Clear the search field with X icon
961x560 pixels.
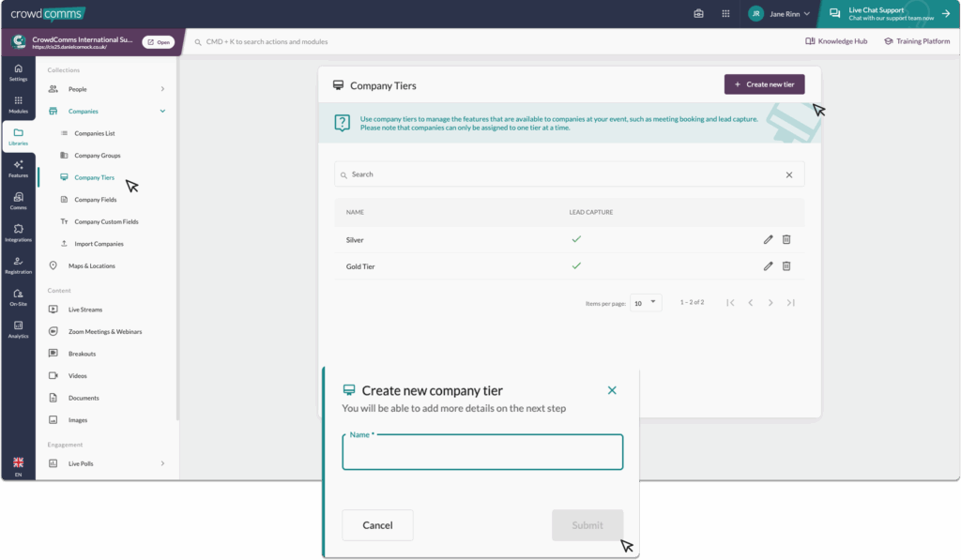click(788, 174)
